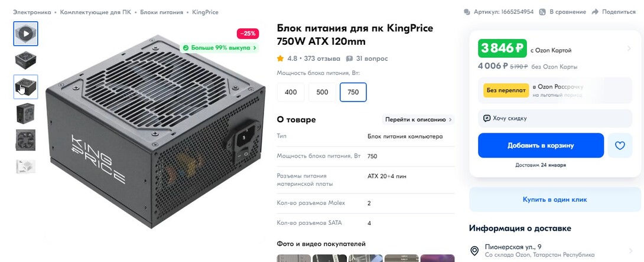Click Купить в один клик button
Viewport: 644px width, 262px height.
(x=555, y=199)
